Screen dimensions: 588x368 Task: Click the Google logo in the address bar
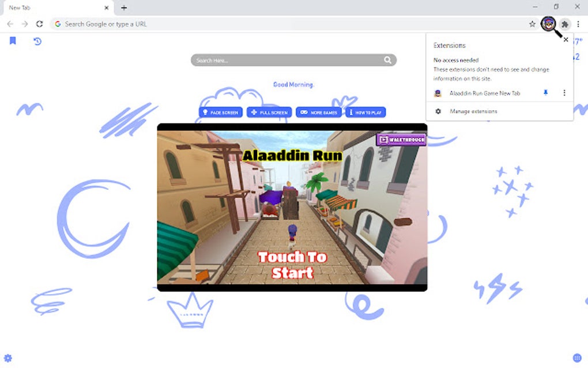(x=58, y=24)
